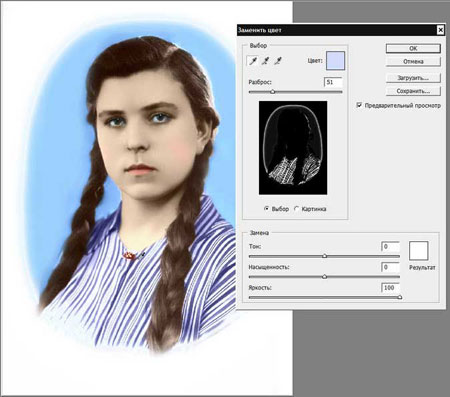Viewport: 450px width, 397px height.
Task: Select the Выбор radio button
Action: pos(266,209)
